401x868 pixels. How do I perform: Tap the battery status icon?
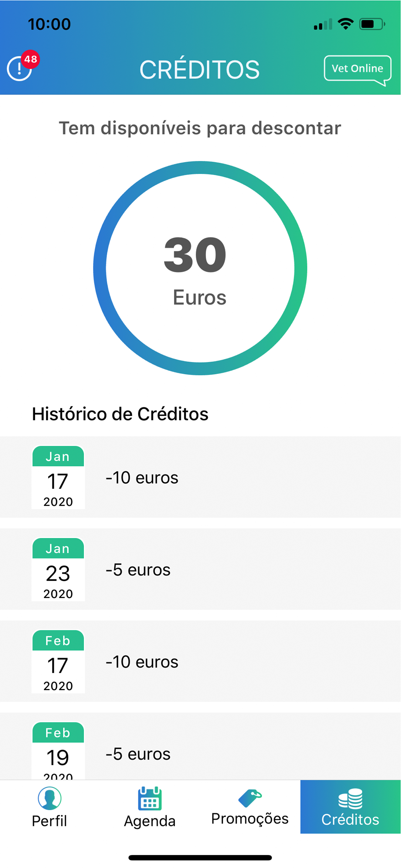tap(372, 24)
